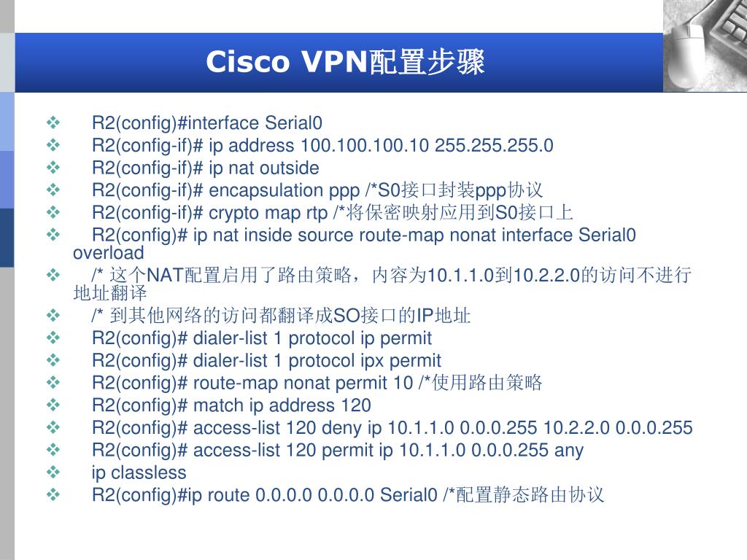Click bullet icon beside crypto map rtp line
The image size is (747, 560).
pos(53,212)
